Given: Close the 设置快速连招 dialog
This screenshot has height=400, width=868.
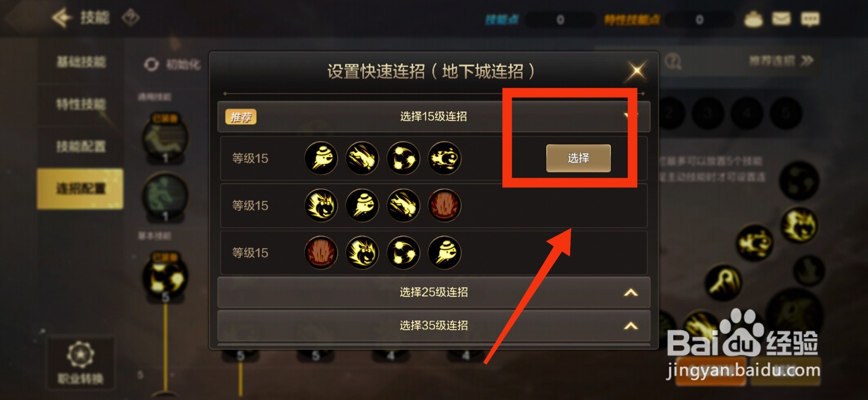Looking at the screenshot, I should (636, 70).
